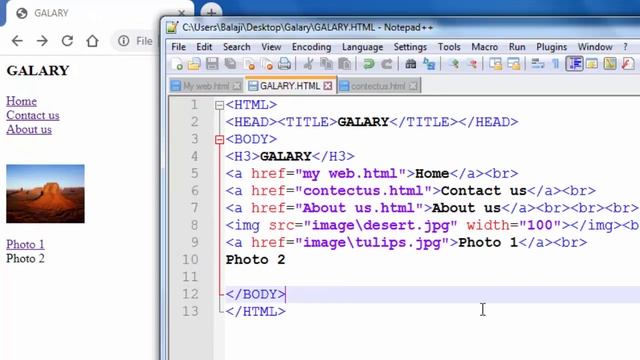Screen dimensions: 640x360
Task: Paste from clipboard toolbar icon
Action: (x=345, y=64)
